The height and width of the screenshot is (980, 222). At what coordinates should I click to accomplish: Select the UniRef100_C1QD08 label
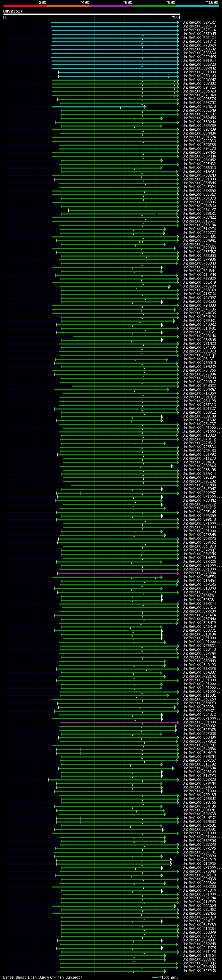199,588
